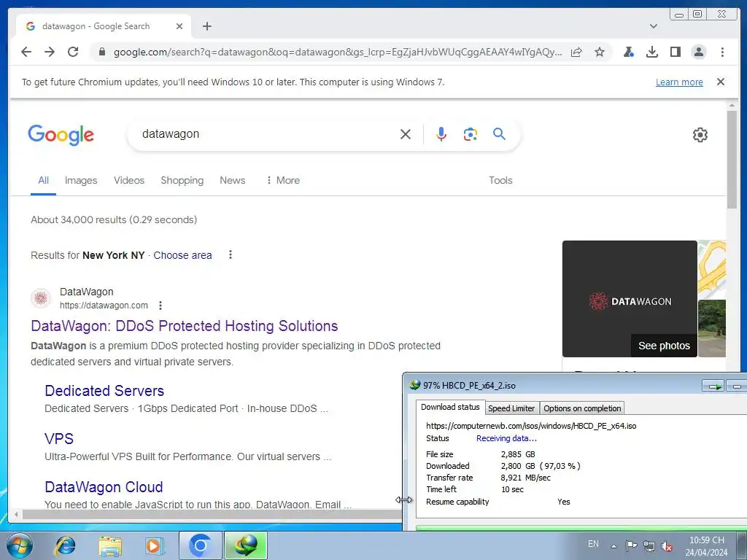Expand the More search categories menu
Screen dimensions: 747x560
tap(284, 181)
